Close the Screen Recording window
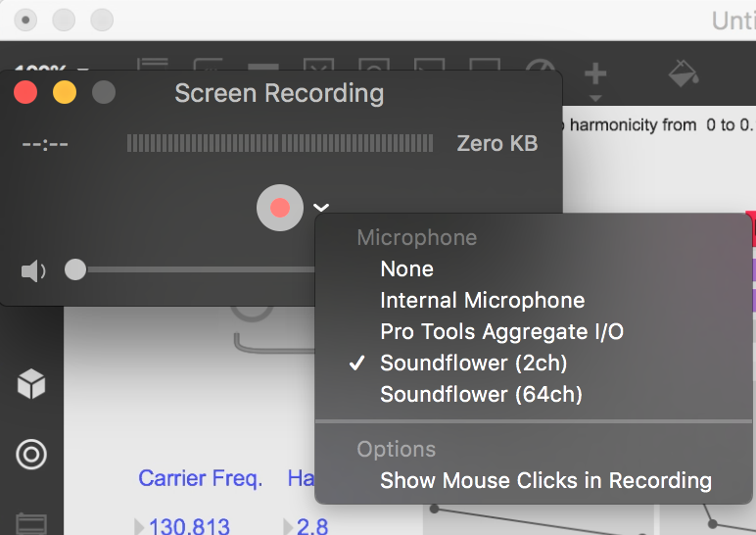Image resolution: width=756 pixels, height=535 pixels. tap(25, 92)
